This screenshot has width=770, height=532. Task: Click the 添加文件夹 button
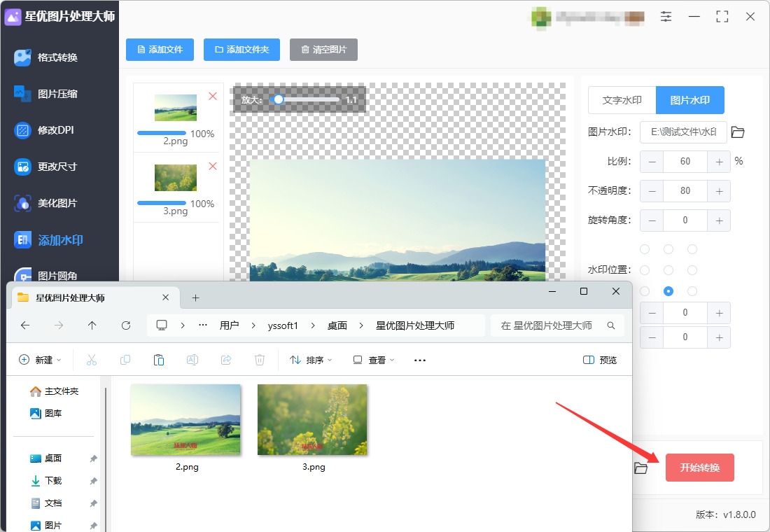(241, 50)
